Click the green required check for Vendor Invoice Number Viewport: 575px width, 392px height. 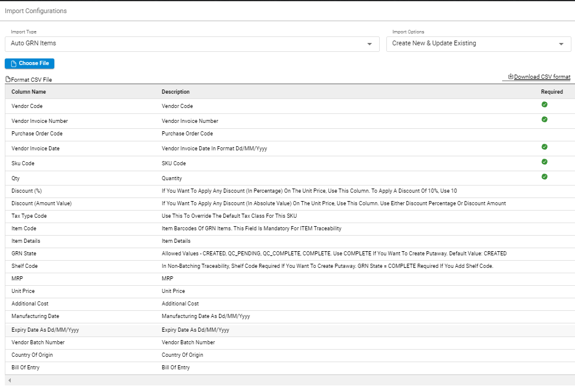[544, 119]
